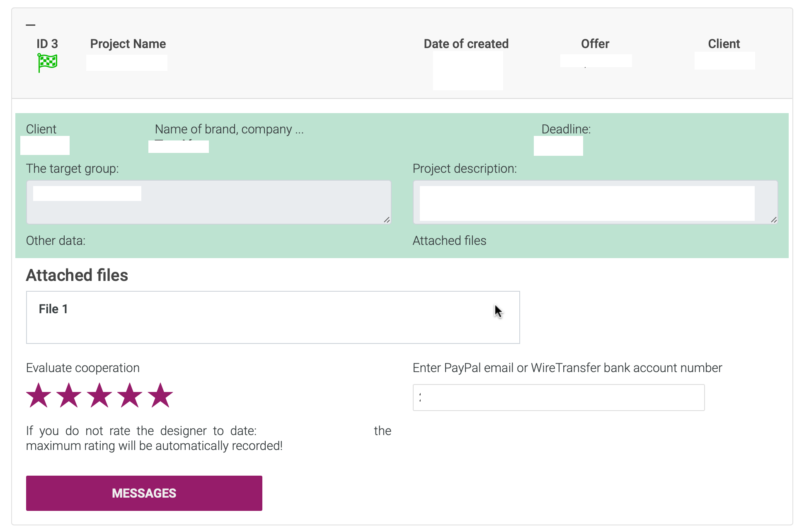Rate cooperation with the first star

tap(39, 395)
